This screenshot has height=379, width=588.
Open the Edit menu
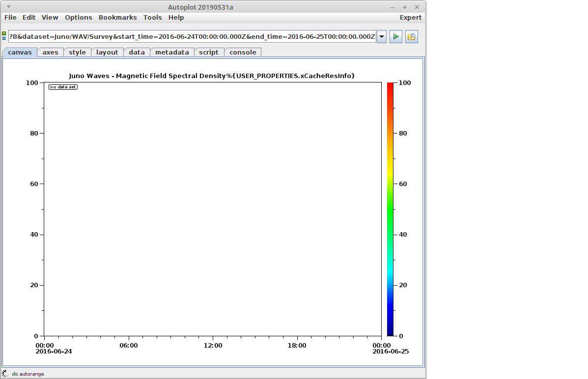pos(29,18)
